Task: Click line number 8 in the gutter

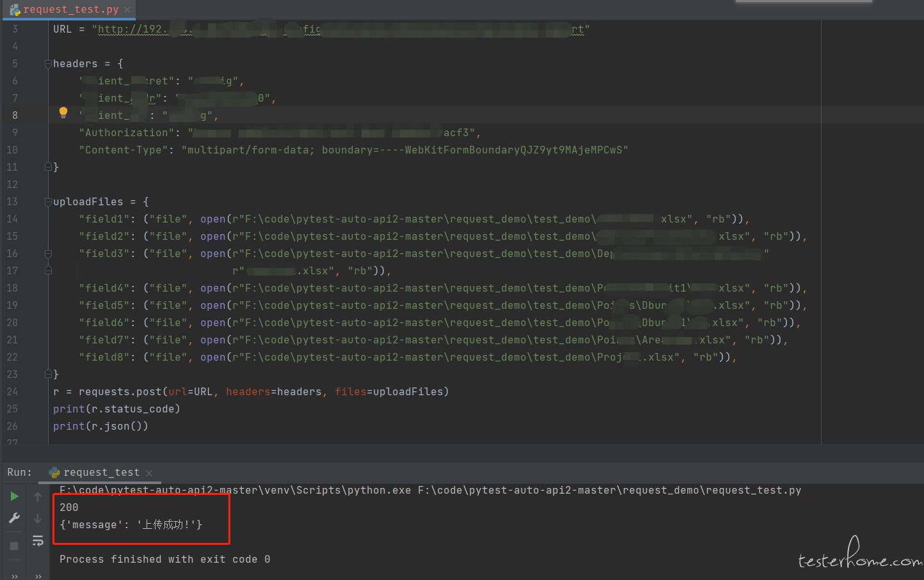Action: coord(15,116)
